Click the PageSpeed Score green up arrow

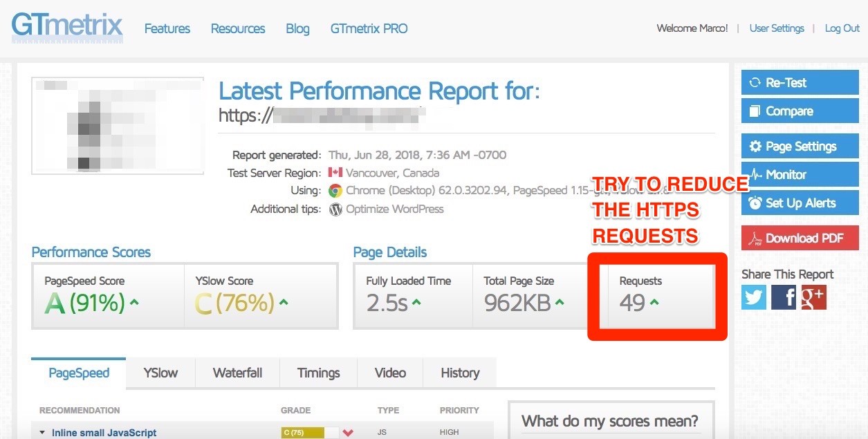tap(134, 302)
